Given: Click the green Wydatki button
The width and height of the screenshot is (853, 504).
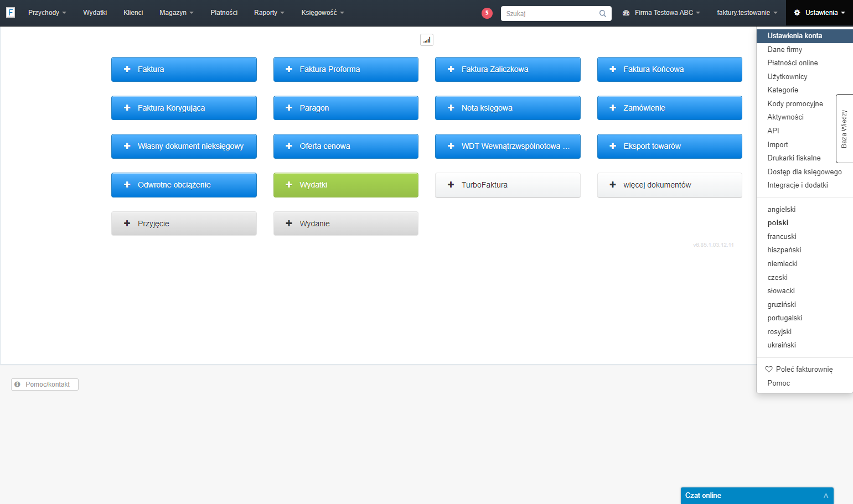Looking at the screenshot, I should pos(346,185).
